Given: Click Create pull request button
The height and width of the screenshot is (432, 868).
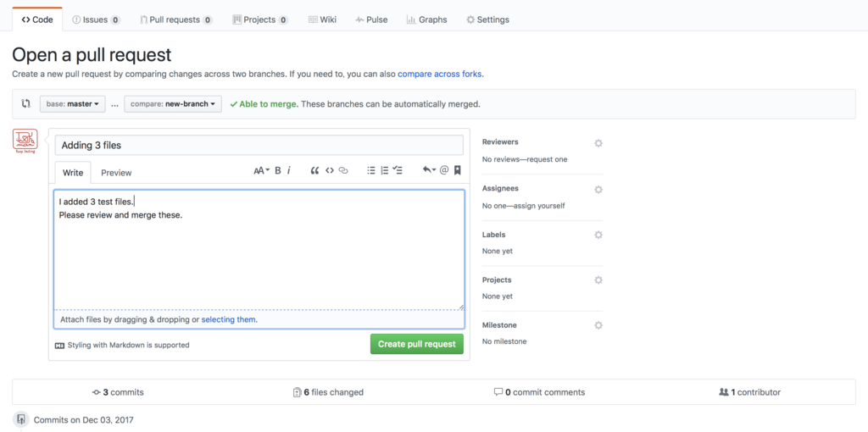Looking at the screenshot, I should point(417,344).
